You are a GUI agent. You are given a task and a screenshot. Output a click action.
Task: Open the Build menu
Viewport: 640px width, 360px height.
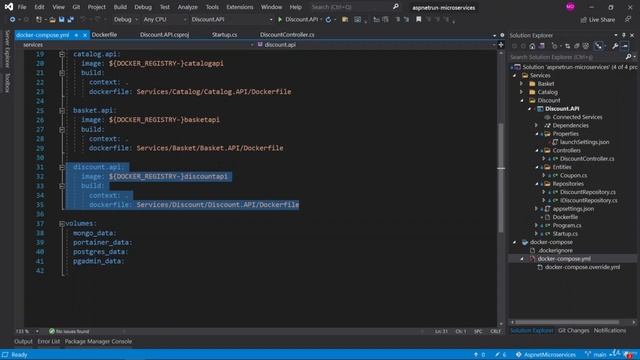pyautogui.click(x=120, y=7)
